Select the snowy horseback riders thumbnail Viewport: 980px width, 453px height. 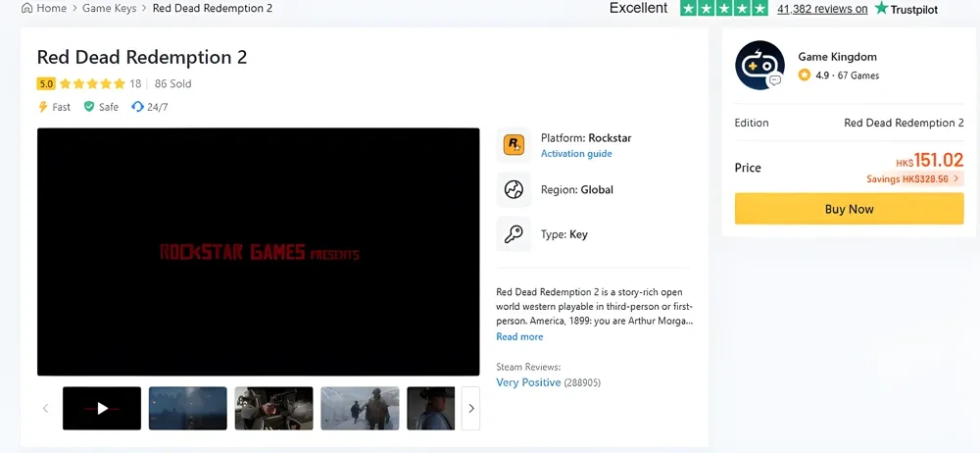360,409
